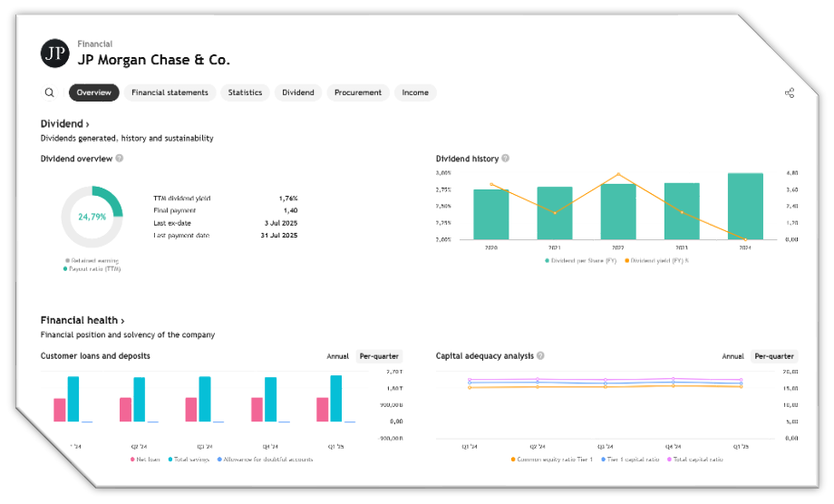Click the TTM dividend yield value 1,76%

coord(288,199)
